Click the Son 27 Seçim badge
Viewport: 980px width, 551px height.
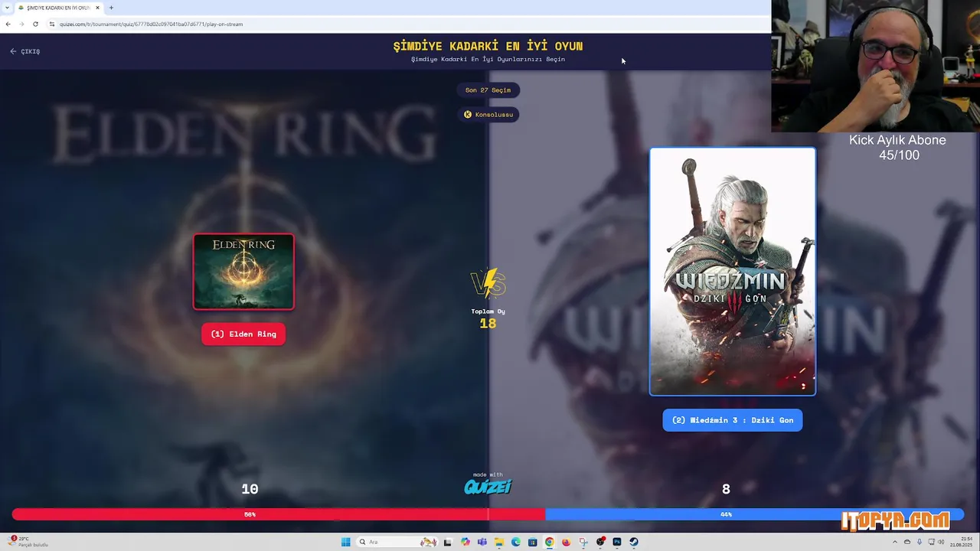(x=488, y=90)
